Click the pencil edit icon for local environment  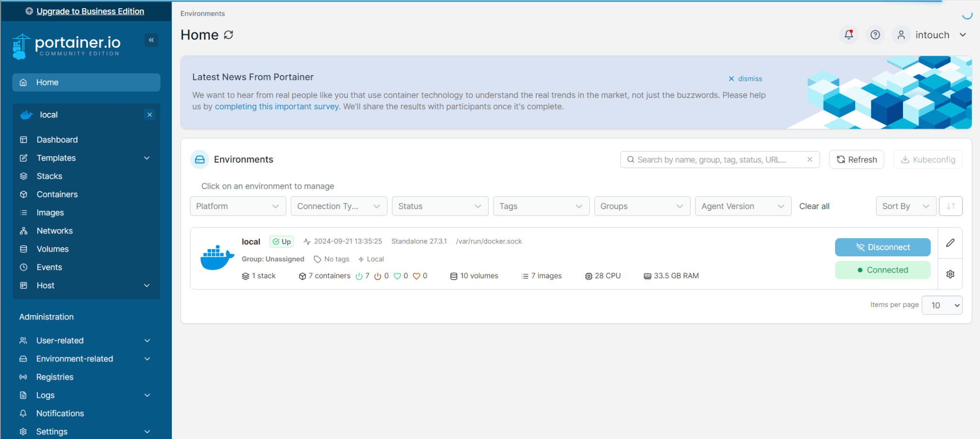pyautogui.click(x=950, y=243)
